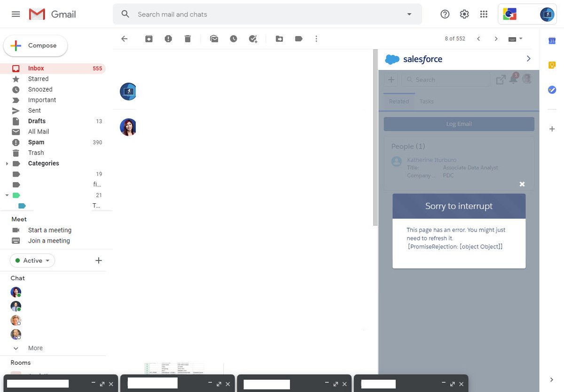Add this email to Tasks
564x392 pixels.
tap(253, 39)
